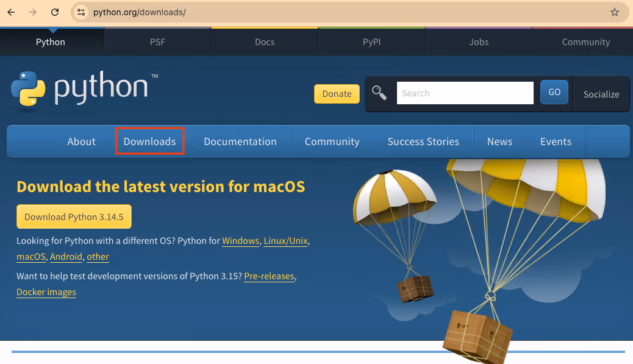Follow the Windows download link
Screen dimensions: 633x364
click(241, 240)
